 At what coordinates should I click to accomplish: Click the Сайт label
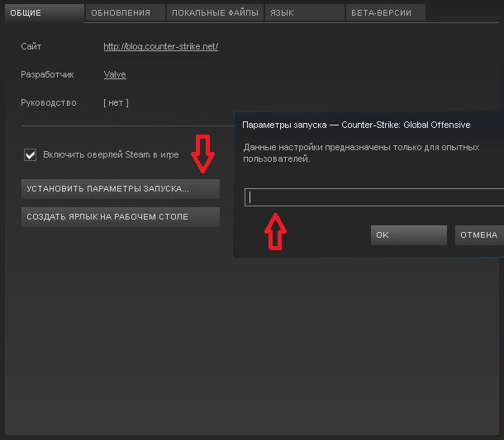point(31,46)
